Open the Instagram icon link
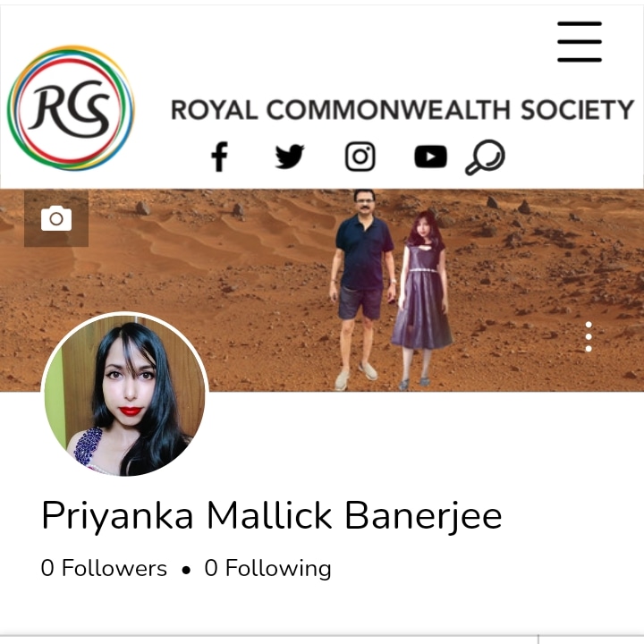This screenshot has width=644, height=644. (x=360, y=157)
